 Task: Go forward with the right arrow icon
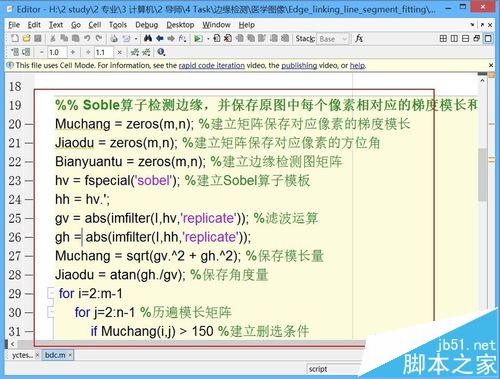[x=171, y=38]
